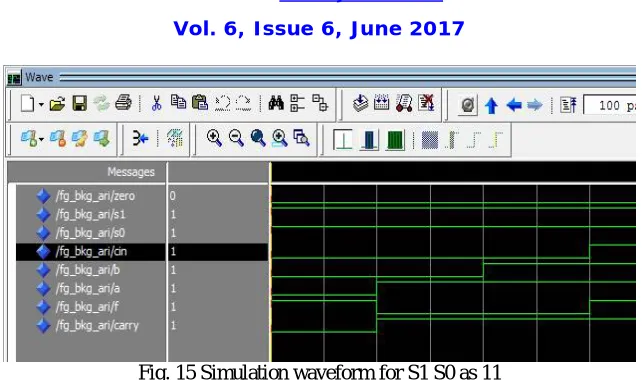Click the Redo icon
This screenshot has width=642, height=380.
click(x=244, y=103)
